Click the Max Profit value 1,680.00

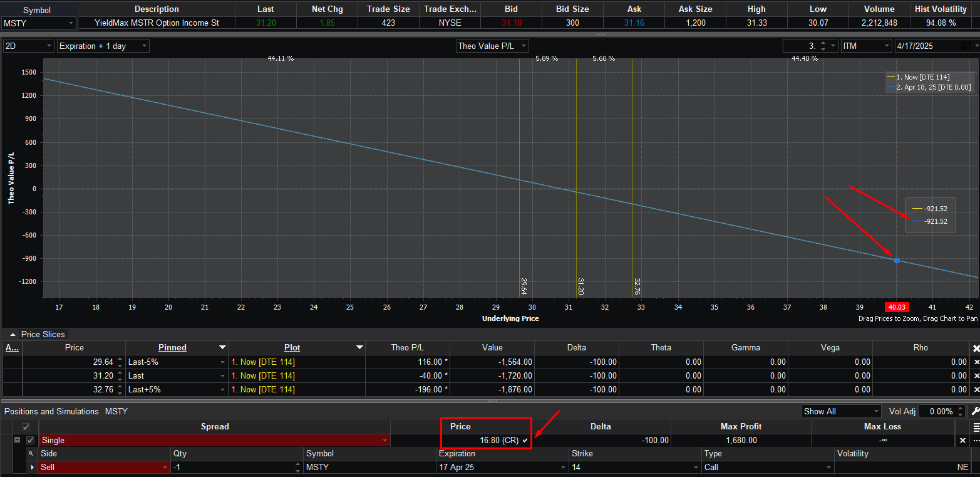pyautogui.click(x=741, y=441)
